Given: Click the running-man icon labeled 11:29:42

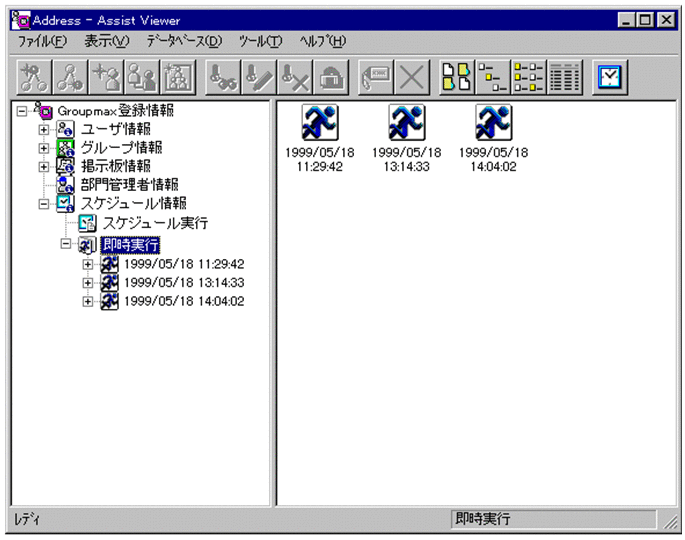Looking at the screenshot, I should tap(320, 122).
